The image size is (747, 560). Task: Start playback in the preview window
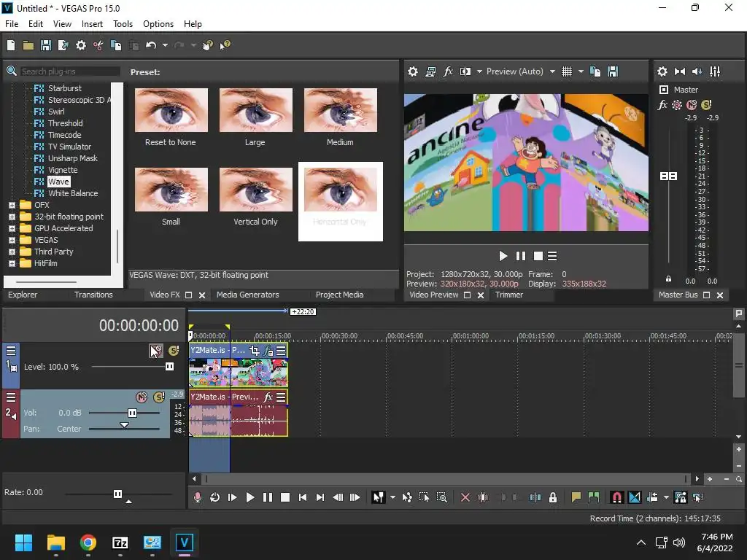point(503,256)
